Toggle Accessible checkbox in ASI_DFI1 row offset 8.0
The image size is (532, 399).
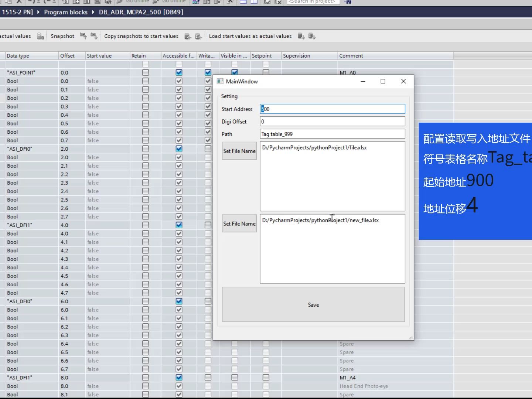[179, 377]
